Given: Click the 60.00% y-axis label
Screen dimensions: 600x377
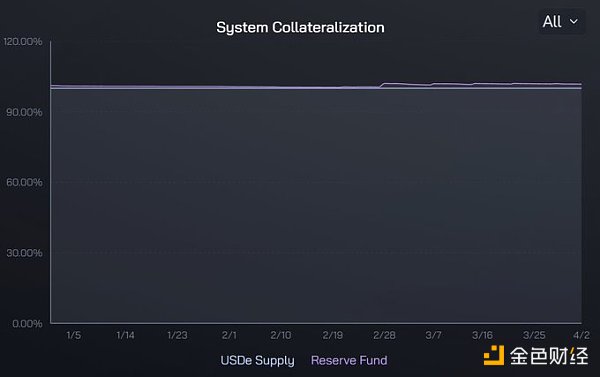Looking at the screenshot, I should (x=24, y=182).
